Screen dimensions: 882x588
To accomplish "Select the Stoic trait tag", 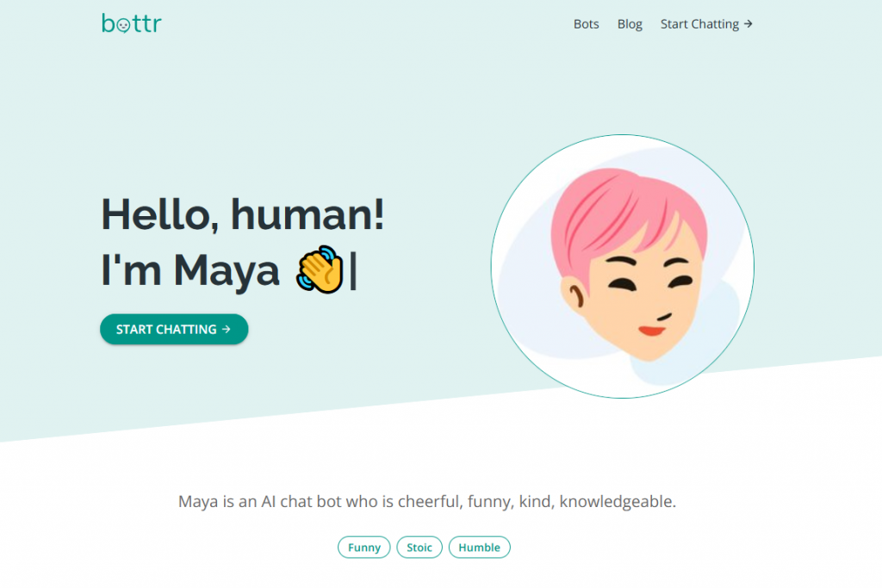I will (419, 548).
